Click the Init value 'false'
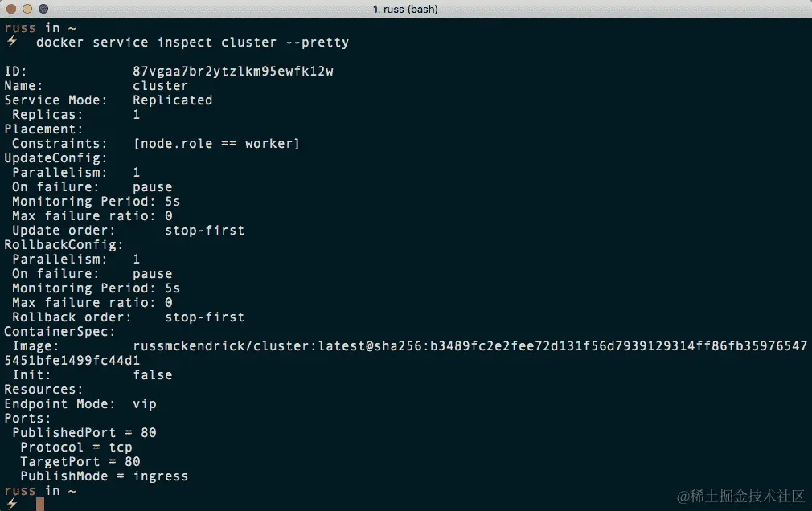 [x=152, y=375]
